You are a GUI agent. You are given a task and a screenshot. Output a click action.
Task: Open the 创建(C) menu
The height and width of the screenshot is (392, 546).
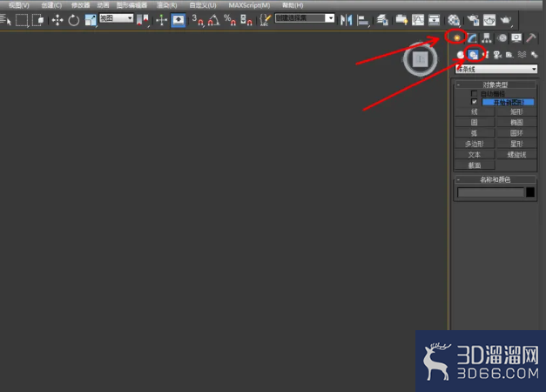pyautogui.click(x=51, y=5)
